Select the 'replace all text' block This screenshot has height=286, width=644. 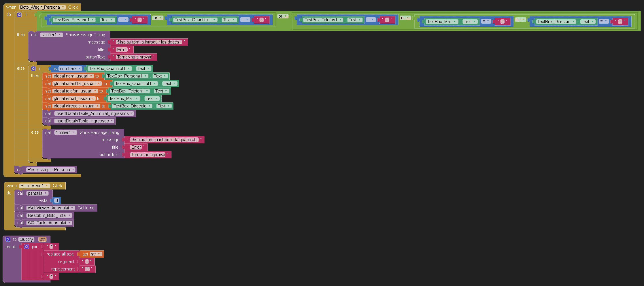tap(60, 254)
